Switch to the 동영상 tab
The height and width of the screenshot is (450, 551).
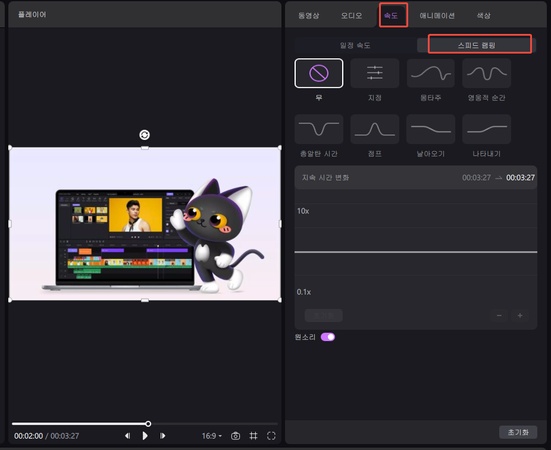pos(309,15)
